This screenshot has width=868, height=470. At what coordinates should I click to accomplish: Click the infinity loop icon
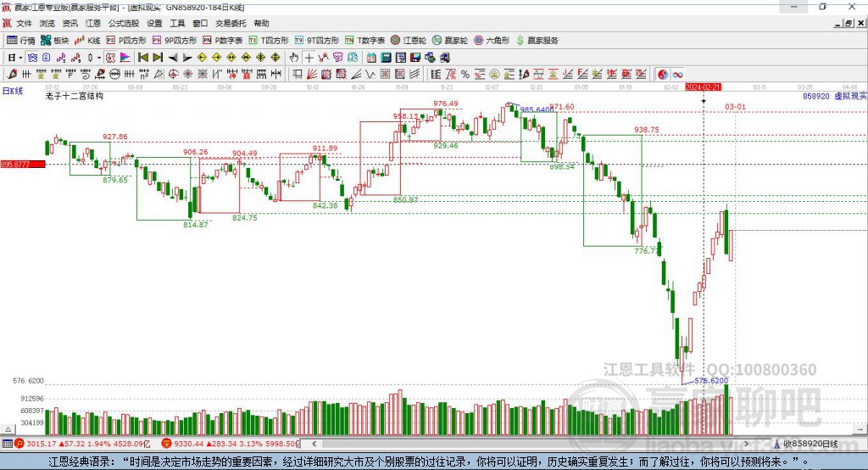click(x=677, y=75)
